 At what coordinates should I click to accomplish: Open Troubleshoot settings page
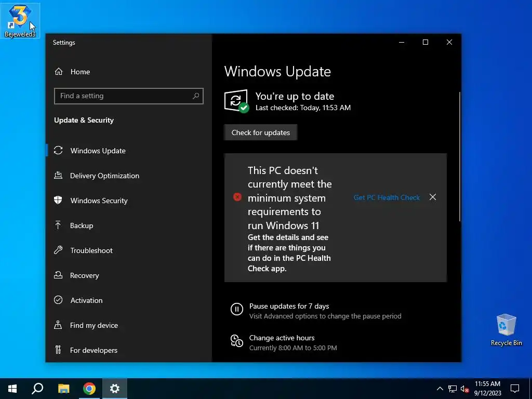tap(91, 250)
